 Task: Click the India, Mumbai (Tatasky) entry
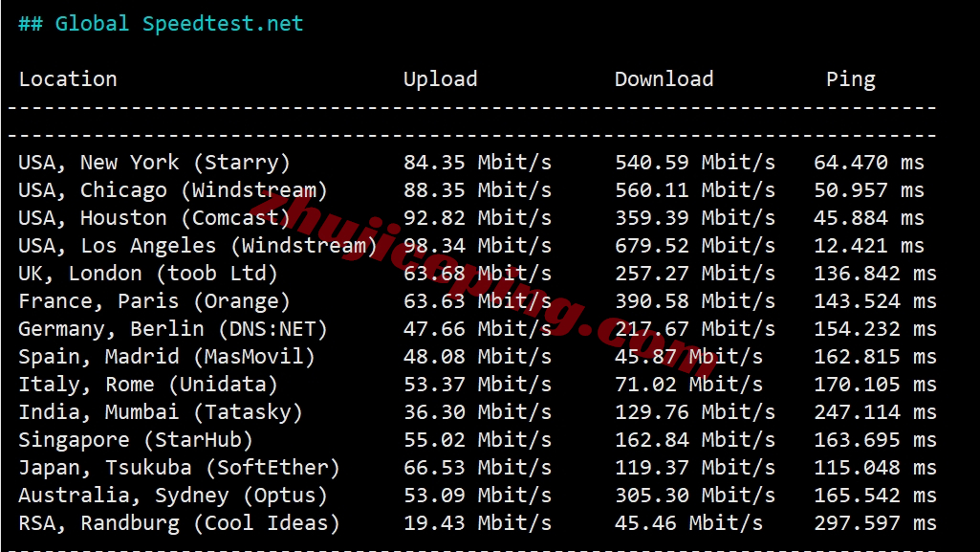(160, 412)
